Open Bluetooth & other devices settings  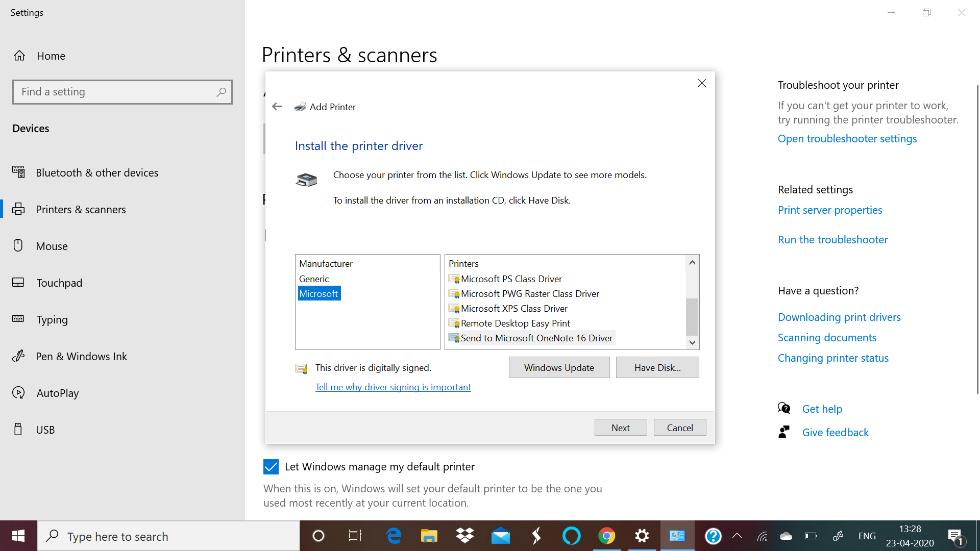97,172
